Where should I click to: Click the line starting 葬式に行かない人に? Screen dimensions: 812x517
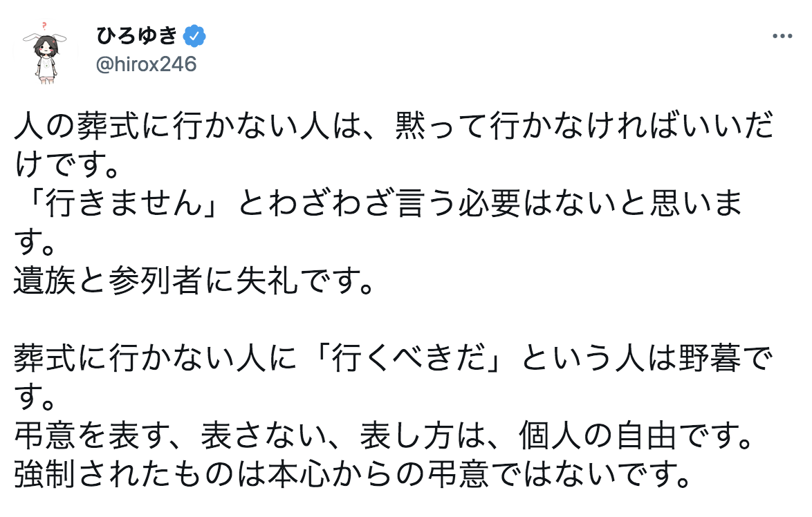[x=394, y=358]
